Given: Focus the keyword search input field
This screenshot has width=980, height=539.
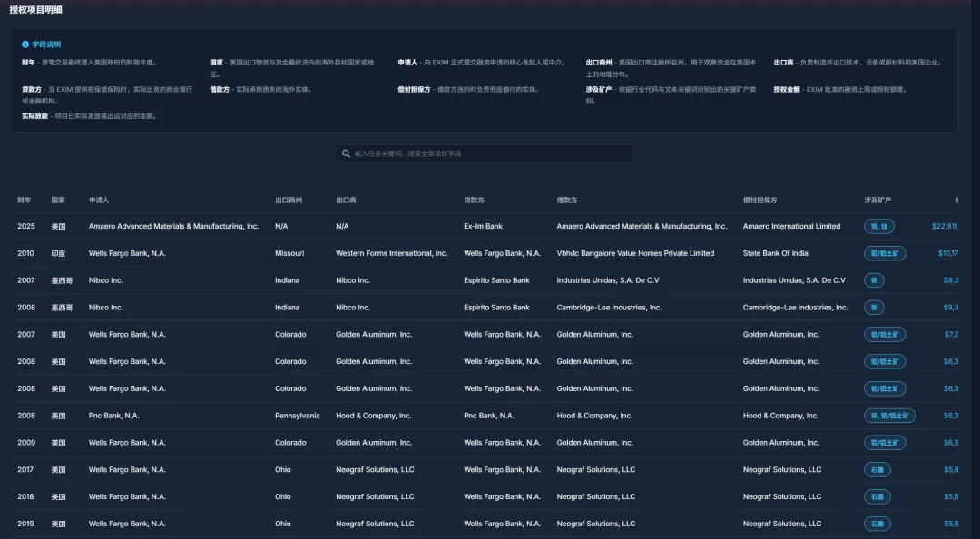Looking at the screenshot, I should click(x=484, y=153).
